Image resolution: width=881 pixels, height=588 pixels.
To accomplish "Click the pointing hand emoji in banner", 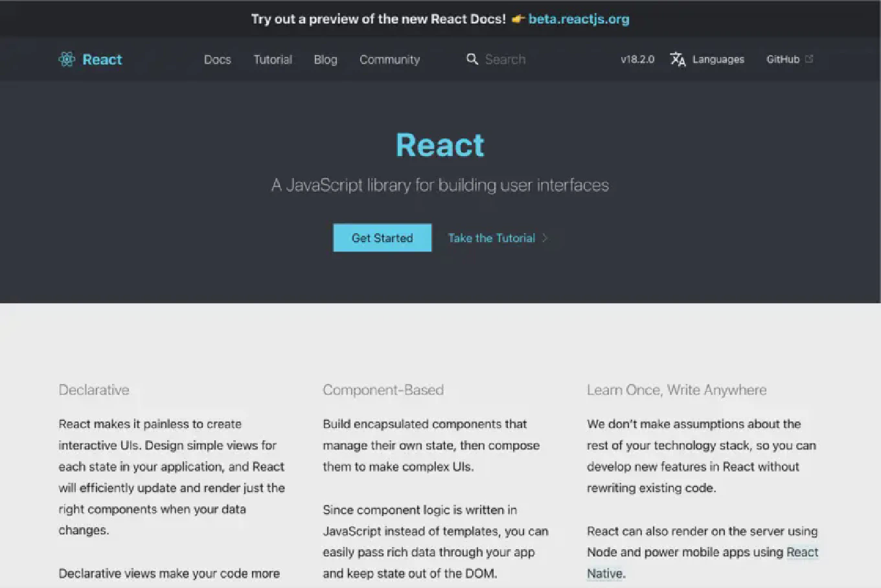I will click(518, 19).
